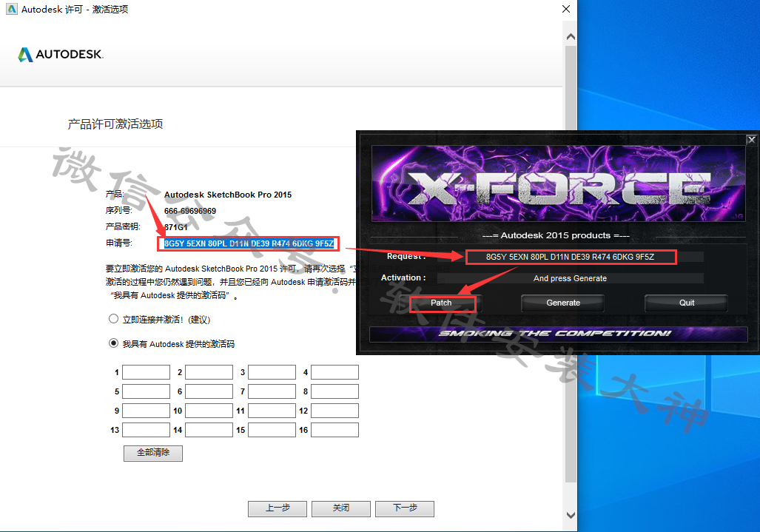The width and height of the screenshot is (760, 532).
Task: Select the 立即连接并激活 radio option
Action: coord(113,319)
